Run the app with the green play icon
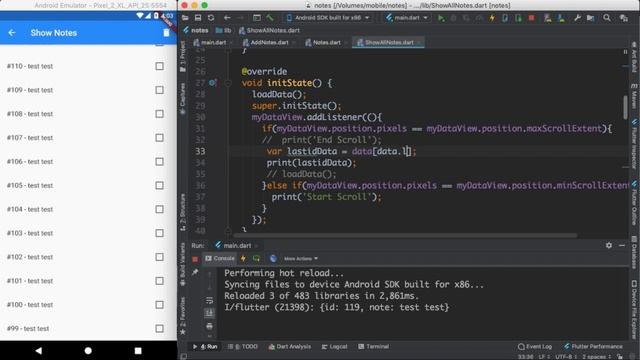This screenshot has width=640, height=360. (441, 18)
